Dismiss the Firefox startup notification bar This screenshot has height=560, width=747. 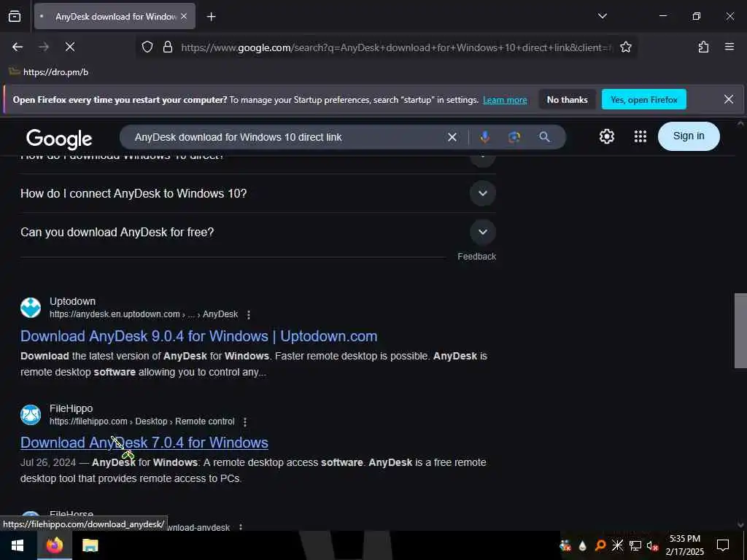click(729, 99)
